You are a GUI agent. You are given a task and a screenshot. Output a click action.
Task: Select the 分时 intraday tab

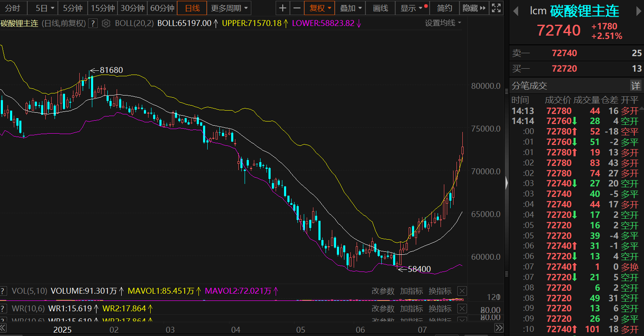click(x=13, y=8)
